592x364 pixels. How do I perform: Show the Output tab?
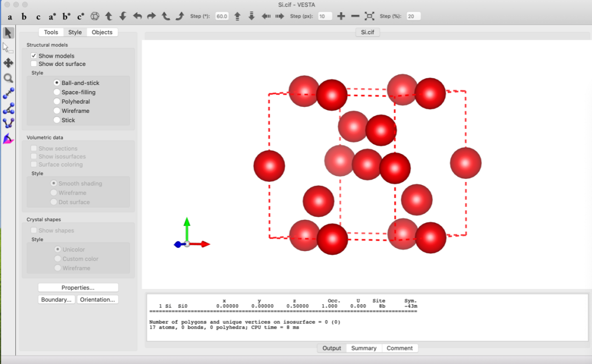(332, 348)
